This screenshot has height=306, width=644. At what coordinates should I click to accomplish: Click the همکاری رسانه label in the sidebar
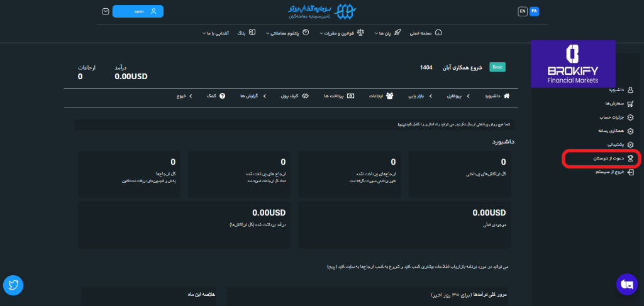click(x=611, y=131)
